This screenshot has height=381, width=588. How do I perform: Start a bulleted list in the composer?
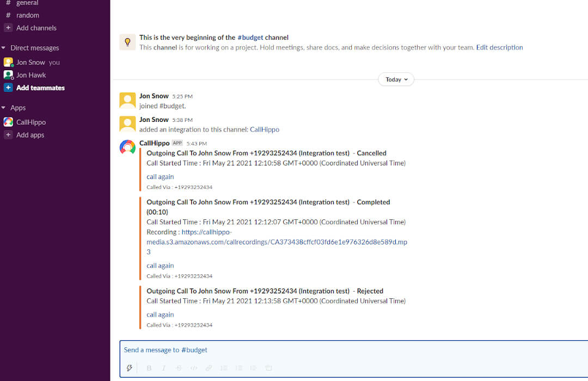pos(239,368)
